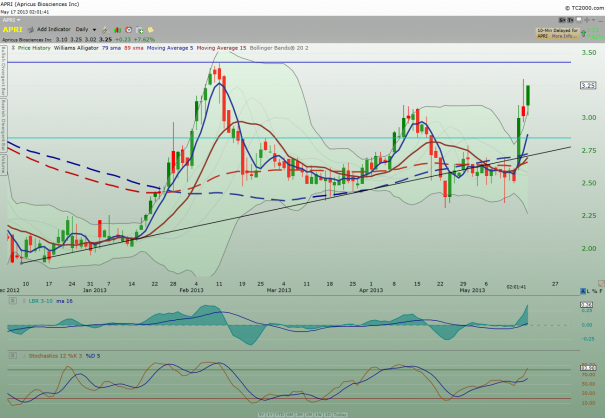This screenshot has width=605, height=418.
Task: Close the Stochastics indicator pane
Action: [13, 355]
